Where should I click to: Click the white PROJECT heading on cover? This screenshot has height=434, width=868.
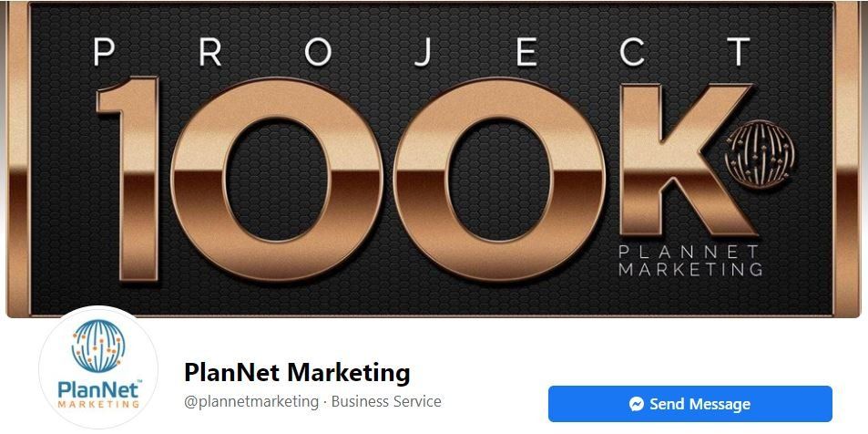click(422, 52)
